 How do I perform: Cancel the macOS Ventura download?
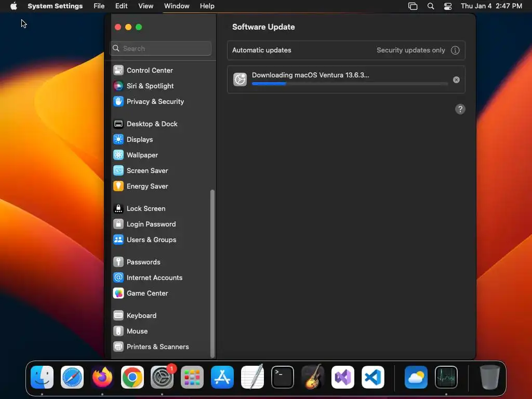click(x=456, y=79)
